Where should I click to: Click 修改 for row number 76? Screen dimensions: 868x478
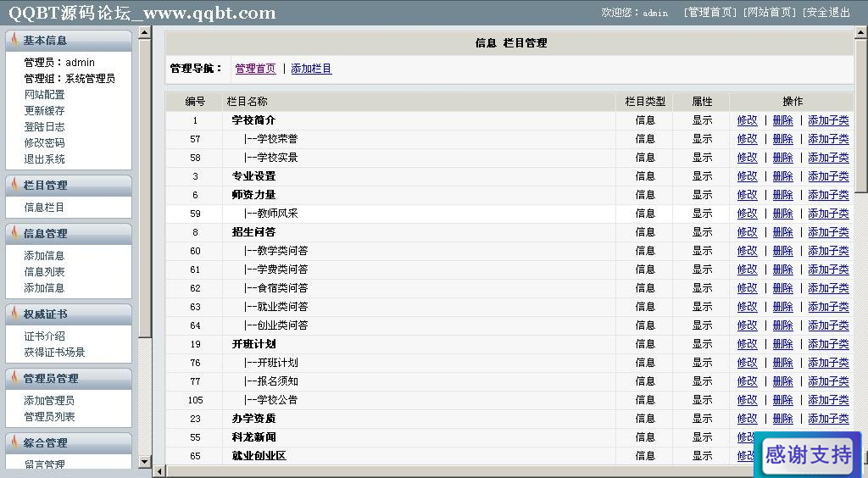[748, 363]
